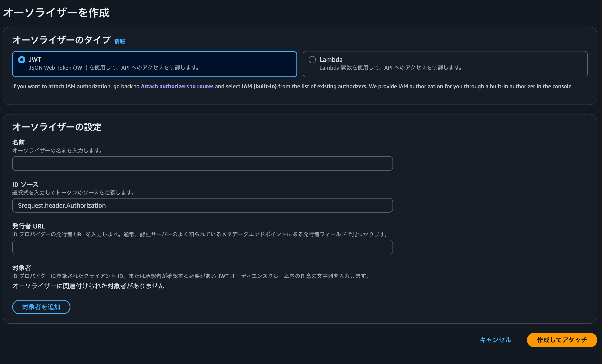
Task: Click the ID ソース field label
Action: click(25, 184)
